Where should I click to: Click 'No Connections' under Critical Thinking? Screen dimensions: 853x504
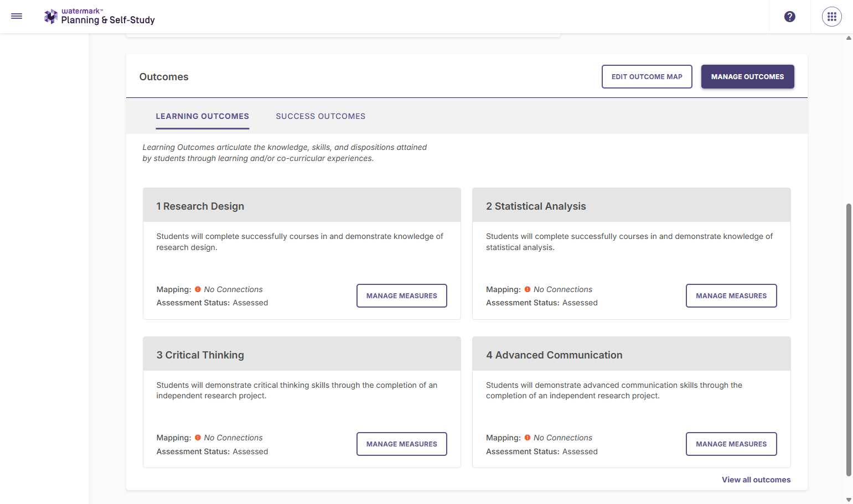tap(233, 438)
